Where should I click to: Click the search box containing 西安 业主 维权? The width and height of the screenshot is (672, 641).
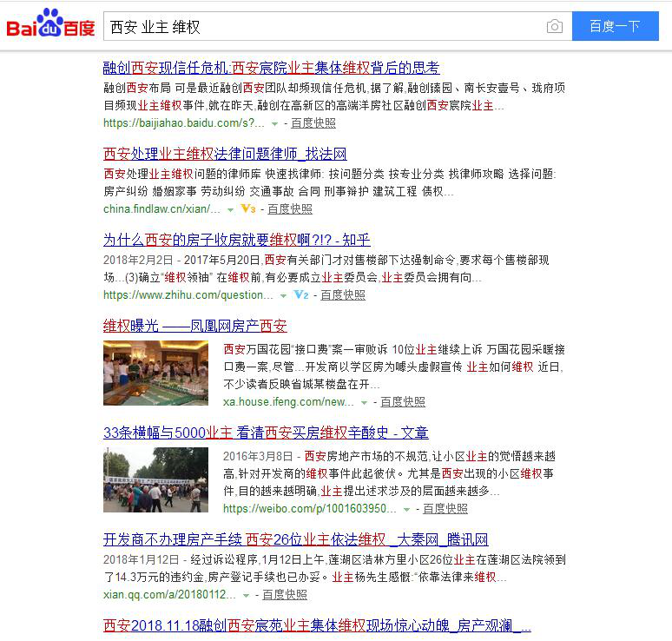(321, 26)
